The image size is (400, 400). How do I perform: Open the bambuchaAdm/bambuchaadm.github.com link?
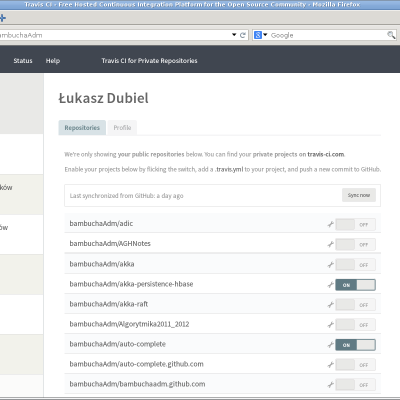[137, 384]
